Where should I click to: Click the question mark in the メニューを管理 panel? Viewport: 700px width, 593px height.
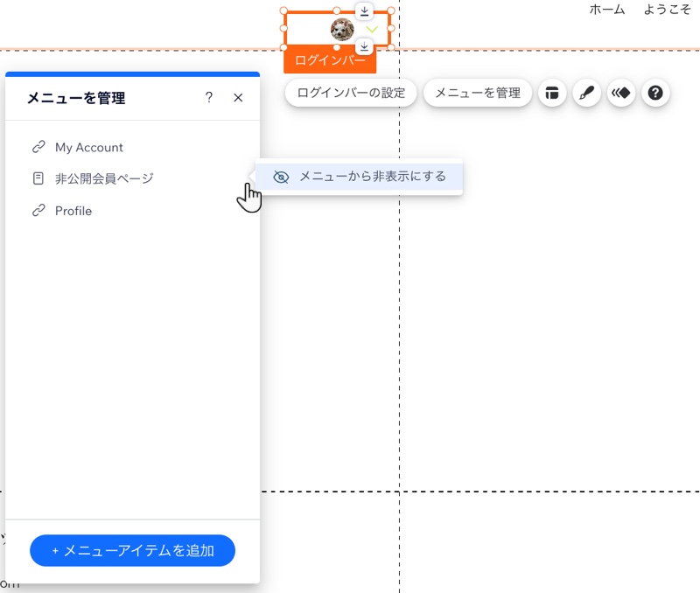209,98
